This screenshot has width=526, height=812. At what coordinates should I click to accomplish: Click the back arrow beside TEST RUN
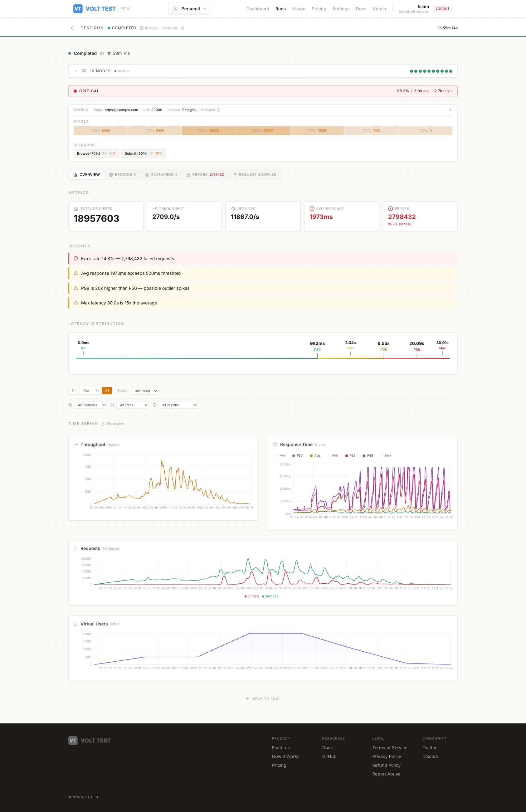click(72, 28)
